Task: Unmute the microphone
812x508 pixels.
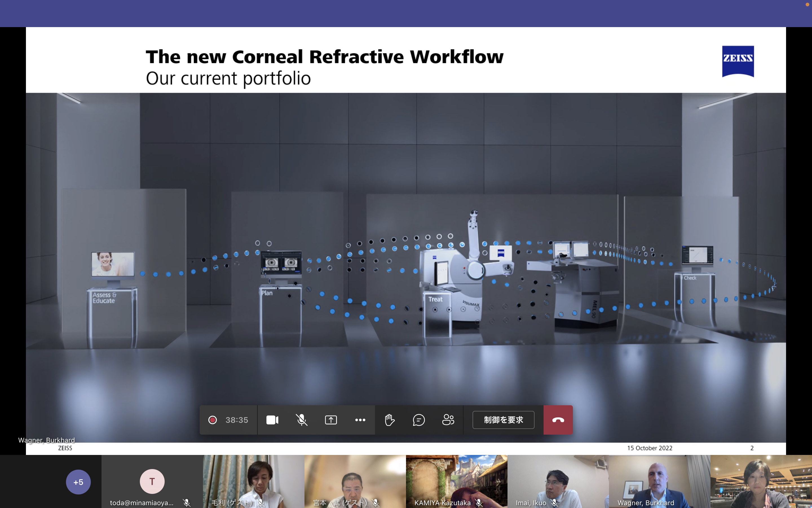Action: click(x=302, y=420)
